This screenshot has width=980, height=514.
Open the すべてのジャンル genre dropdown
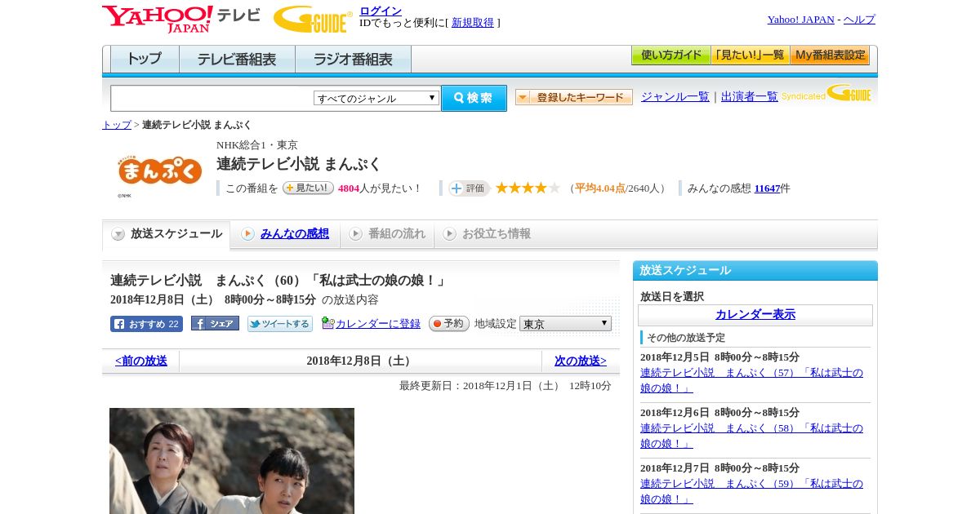click(376, 98)
